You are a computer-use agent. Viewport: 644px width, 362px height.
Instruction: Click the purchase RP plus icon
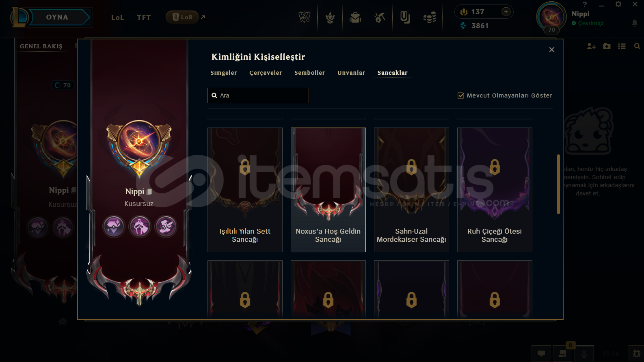pyautogui.click(x=506, y=12)
